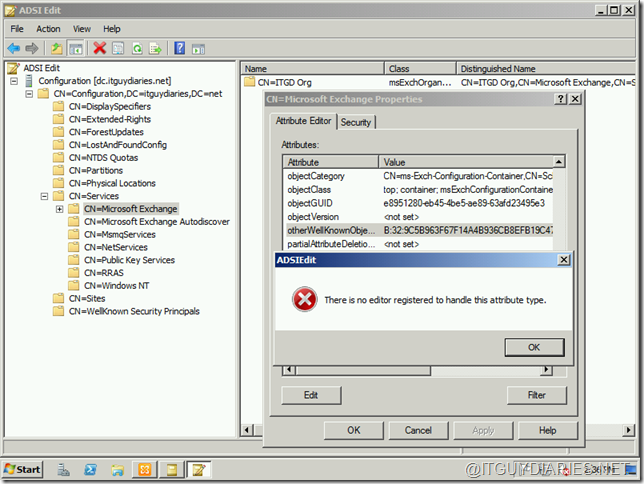Switch to the Security tab

[x=356, y=122]
